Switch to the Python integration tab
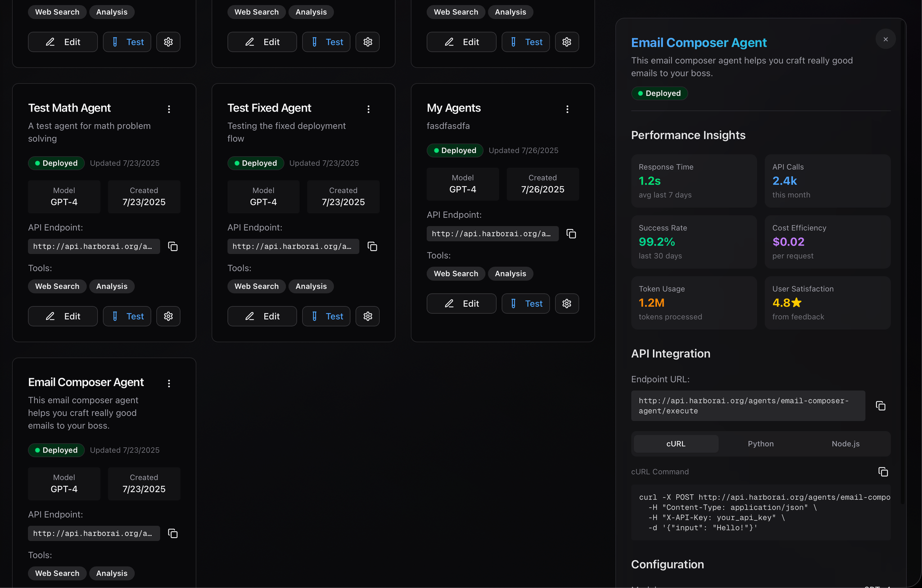Image resolution: width=922 pixels, height=588 pixels. click(760, 444)
